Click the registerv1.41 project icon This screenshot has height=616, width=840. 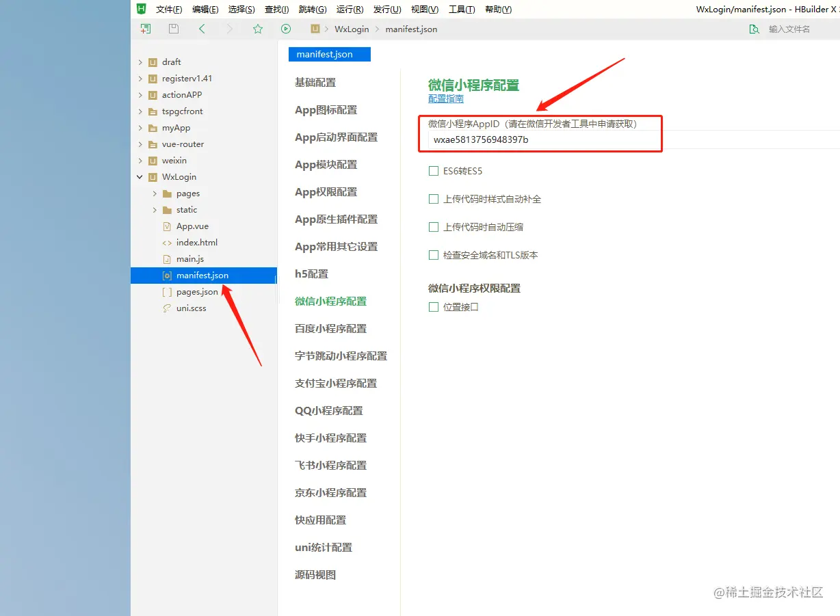[153, 79]
